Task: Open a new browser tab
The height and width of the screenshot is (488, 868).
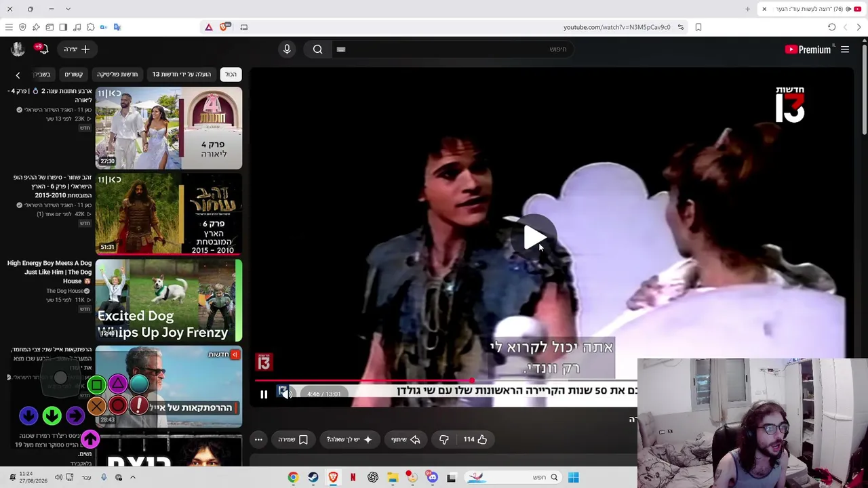Action: [747, 9]
